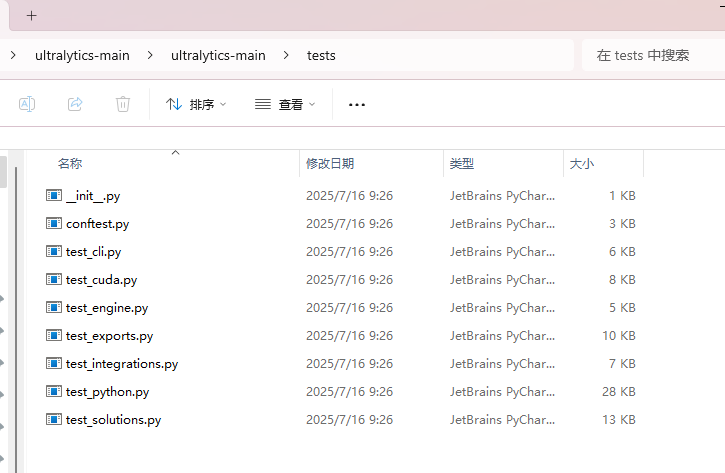This screenshot has height=473, width=725.
Task: Click the 10 KB size cell
Action: [x=619, y=336]
